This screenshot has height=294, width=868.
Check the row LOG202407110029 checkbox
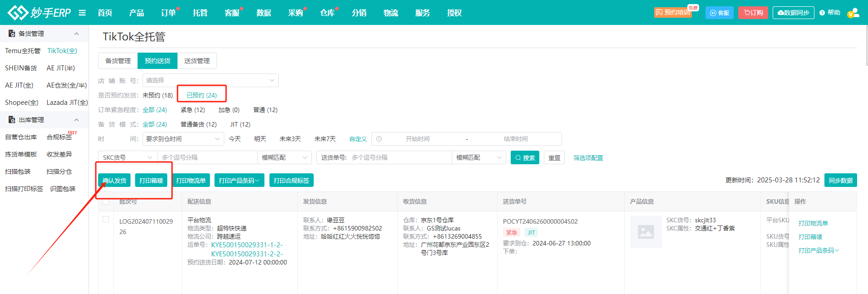point(106,219)
